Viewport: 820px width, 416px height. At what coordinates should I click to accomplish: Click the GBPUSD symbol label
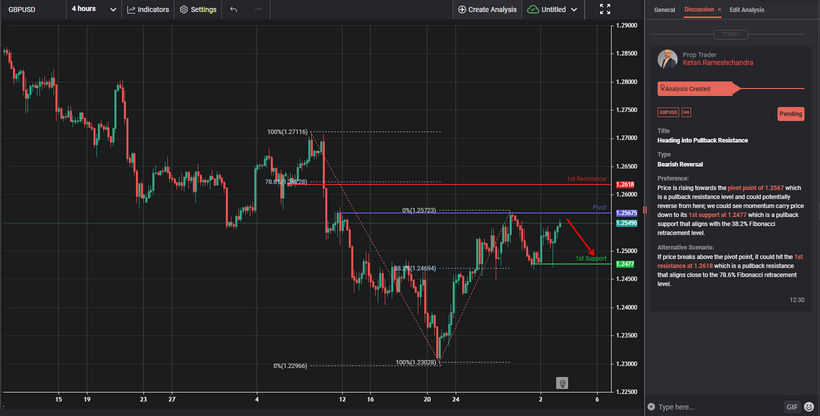point(22,9)
